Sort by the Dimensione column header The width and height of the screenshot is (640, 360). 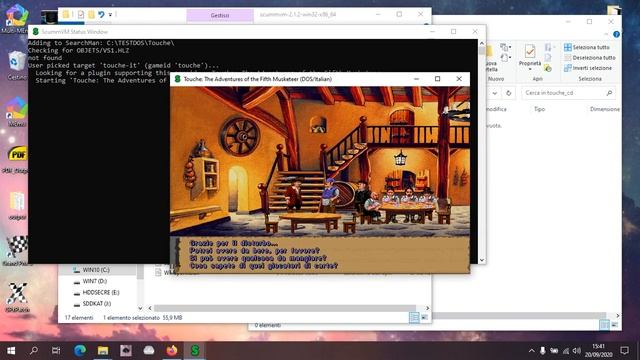[x=604, y=109]
